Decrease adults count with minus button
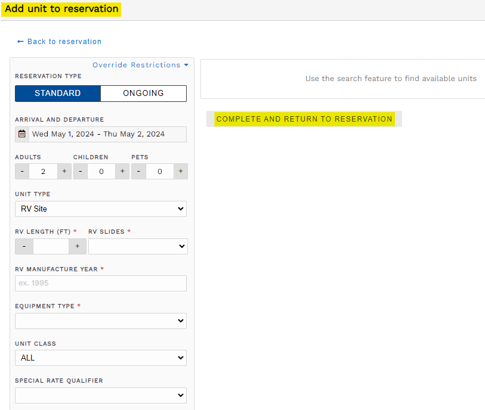 tap(22, 171)
